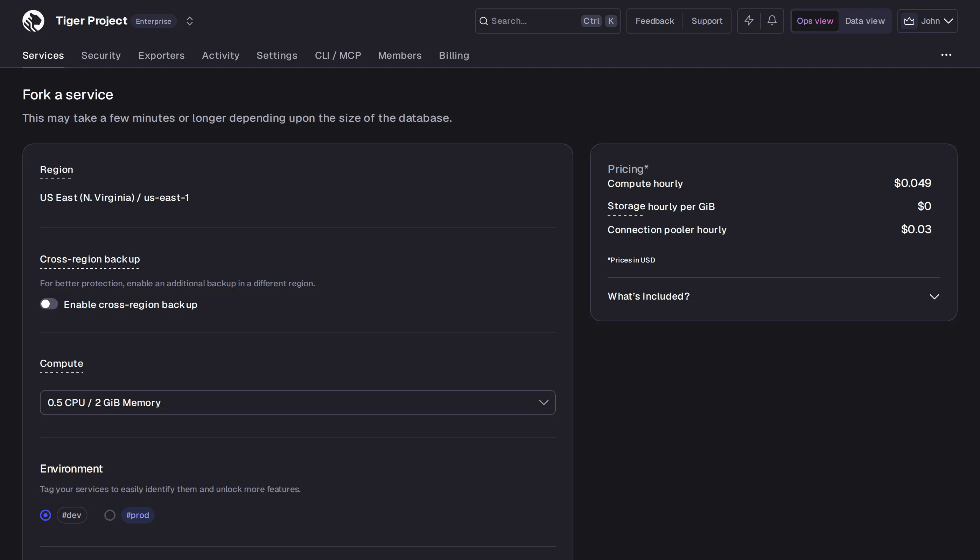
Task: Enable the cross-region backup toggle
Action: [49, 304]
